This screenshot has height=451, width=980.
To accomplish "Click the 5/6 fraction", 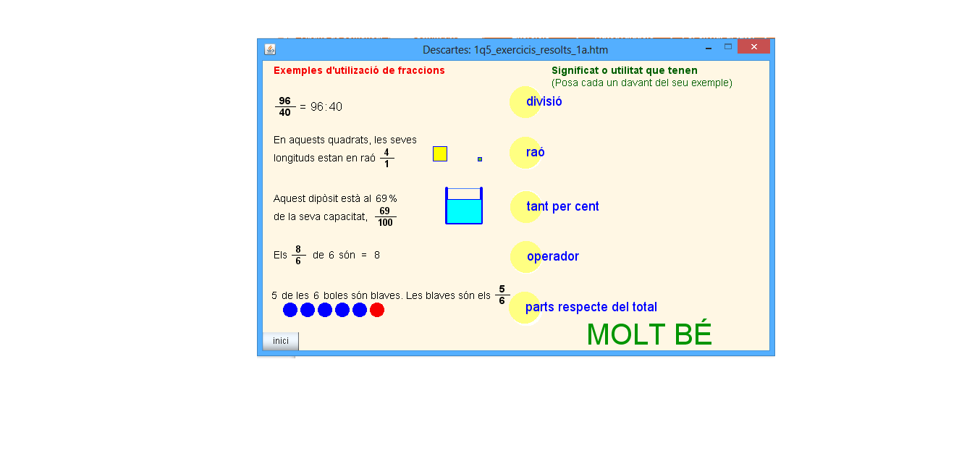I will point(502,295).
